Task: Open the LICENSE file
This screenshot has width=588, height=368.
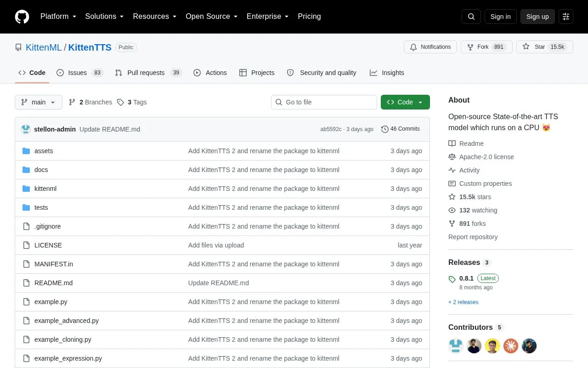Action: click(x=48, y=245)
